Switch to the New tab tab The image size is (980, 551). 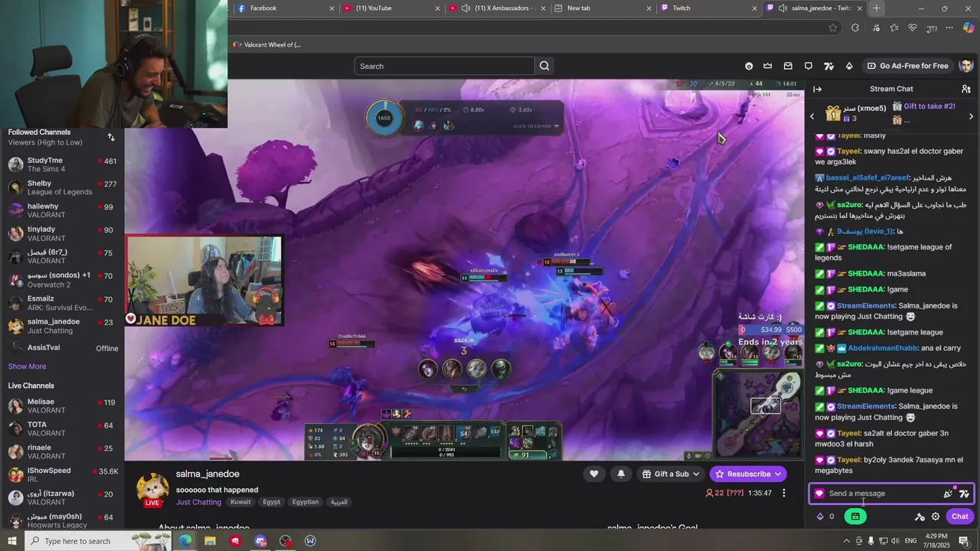pyautogui.click(x=603, y=8)
